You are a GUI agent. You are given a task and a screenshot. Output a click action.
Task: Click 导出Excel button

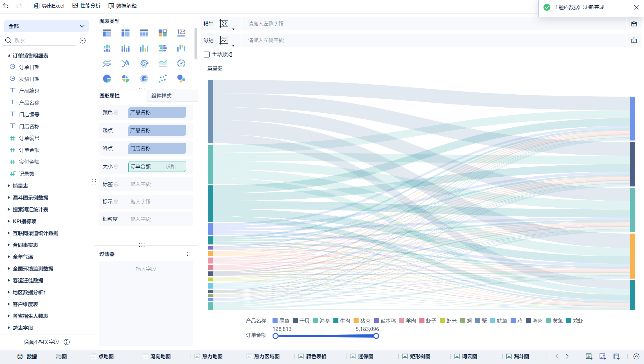pos(49,6)
